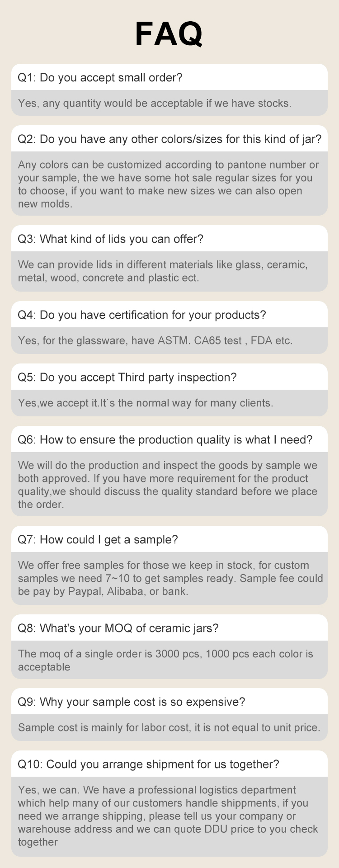Click answer saying 'Yes,we accept it'
Image resolution: width=339 pixels, height=868 pixels.
coord(146,403)
